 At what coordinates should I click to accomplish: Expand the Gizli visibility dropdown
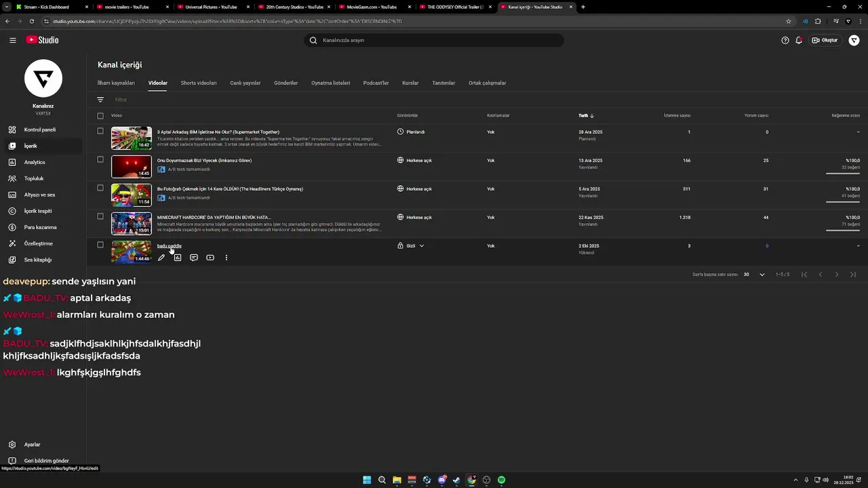click(x=422, y=246)
